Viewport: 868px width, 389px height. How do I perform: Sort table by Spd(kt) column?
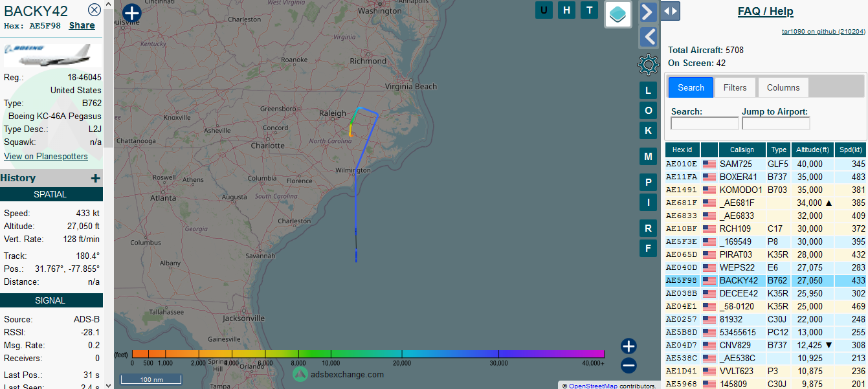[851, 150]
